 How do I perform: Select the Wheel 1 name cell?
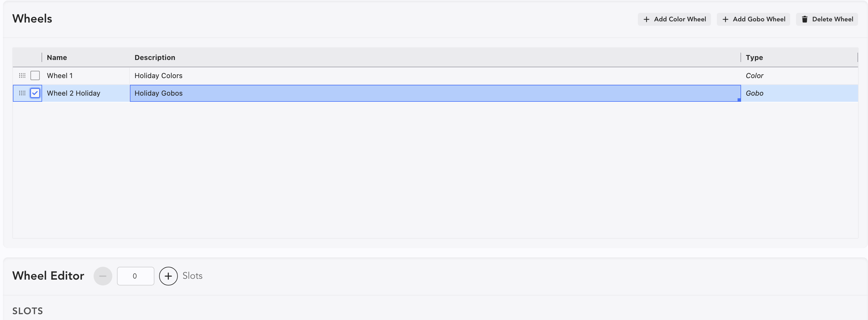(x=86, y=75)
